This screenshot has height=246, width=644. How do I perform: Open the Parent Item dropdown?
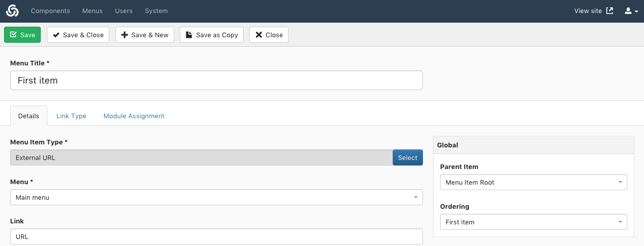click(534, 182)
